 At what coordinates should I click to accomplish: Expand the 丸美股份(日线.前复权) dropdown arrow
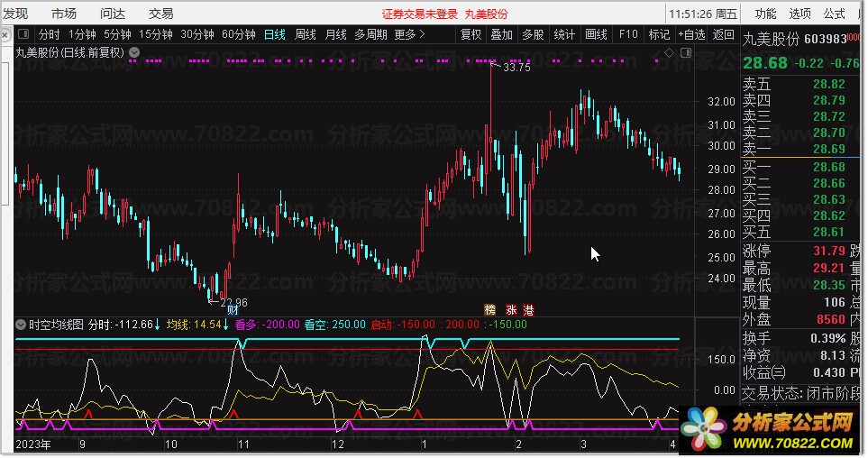134,52
